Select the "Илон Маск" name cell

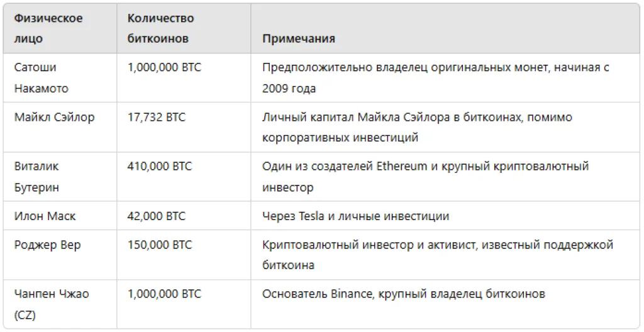pyautogui.click(x=45, y=216)
